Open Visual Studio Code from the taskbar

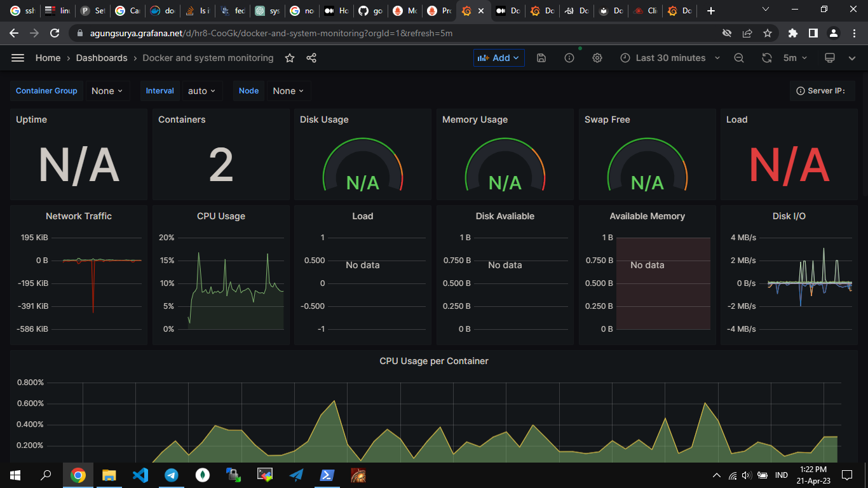[x=140, y=475]
